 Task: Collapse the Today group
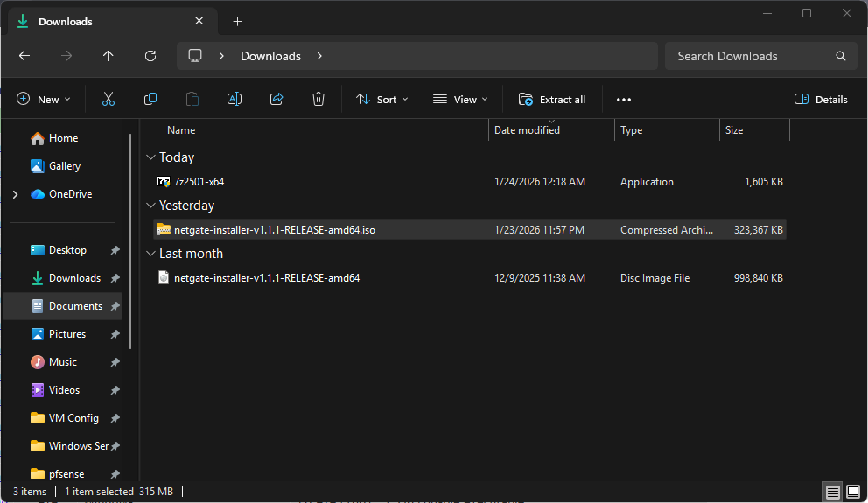coord(150,157)
